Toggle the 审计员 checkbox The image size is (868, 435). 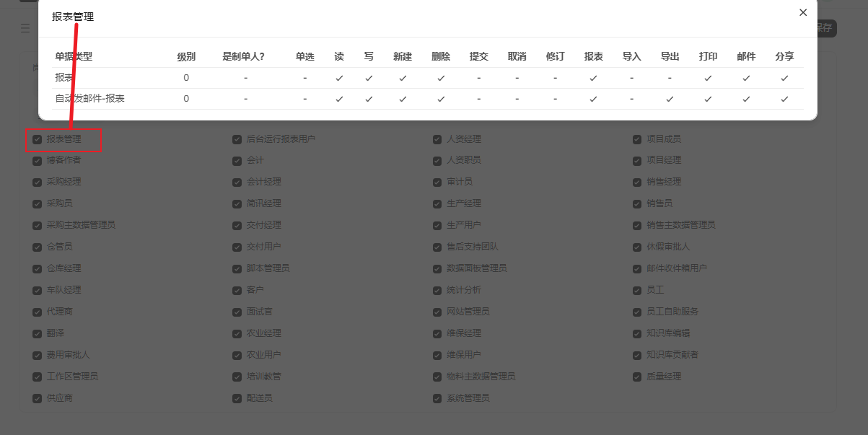[437, 182]
